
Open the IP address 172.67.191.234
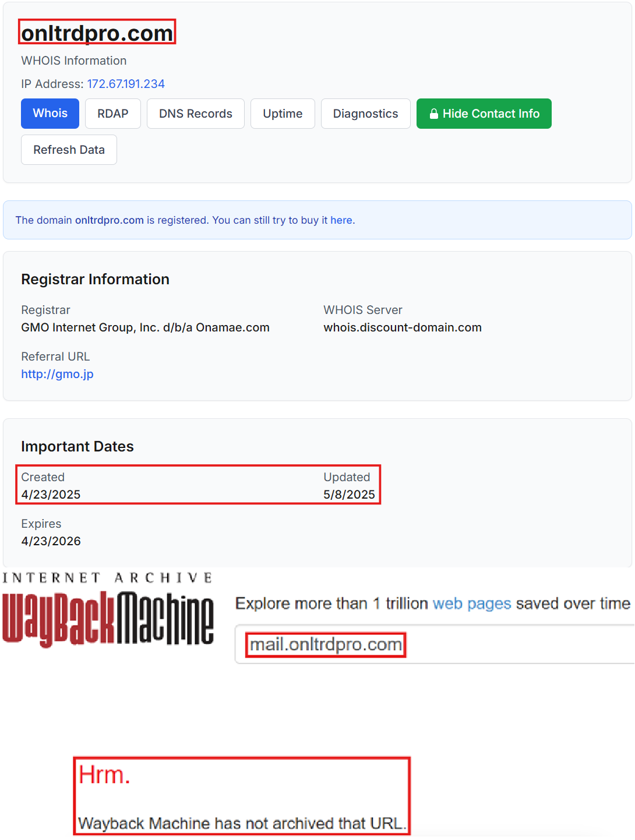click(x=125, y=84)
